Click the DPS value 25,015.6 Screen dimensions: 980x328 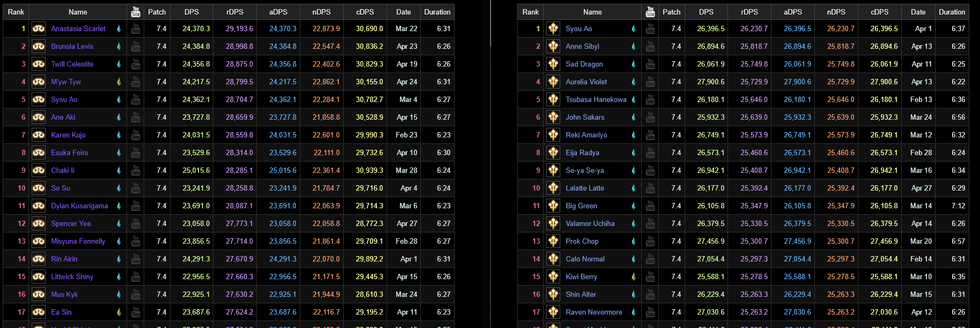point(196,170)
